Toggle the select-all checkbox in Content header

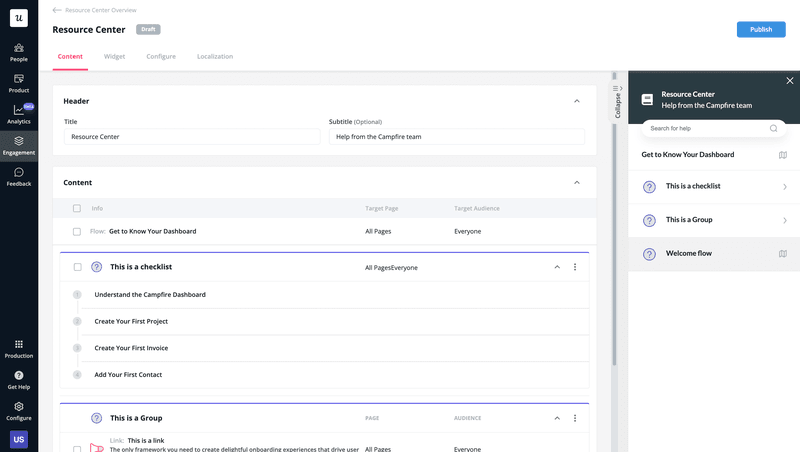pyautogui.click(x=77, y=209)
